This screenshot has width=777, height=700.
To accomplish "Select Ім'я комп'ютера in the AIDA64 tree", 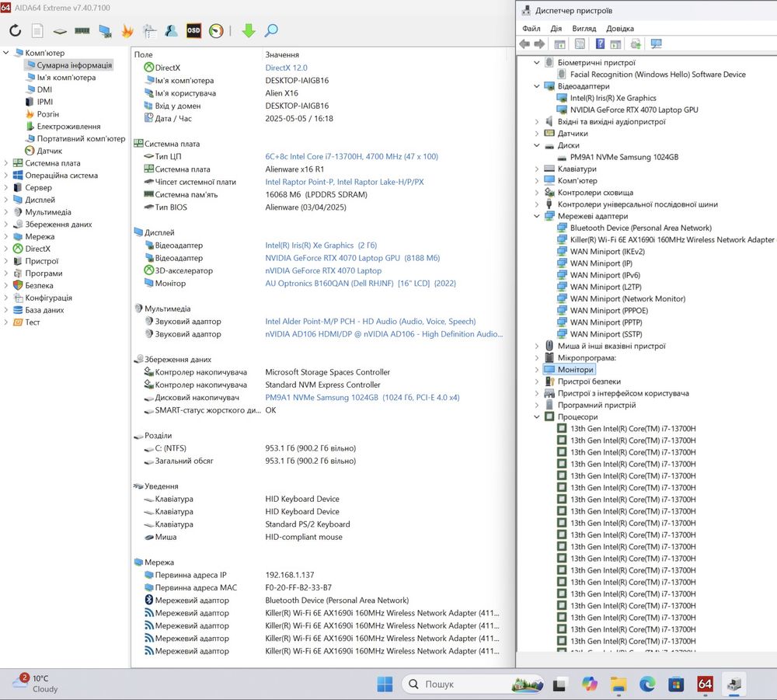I will pyautogui.click(x=66, y=77).
